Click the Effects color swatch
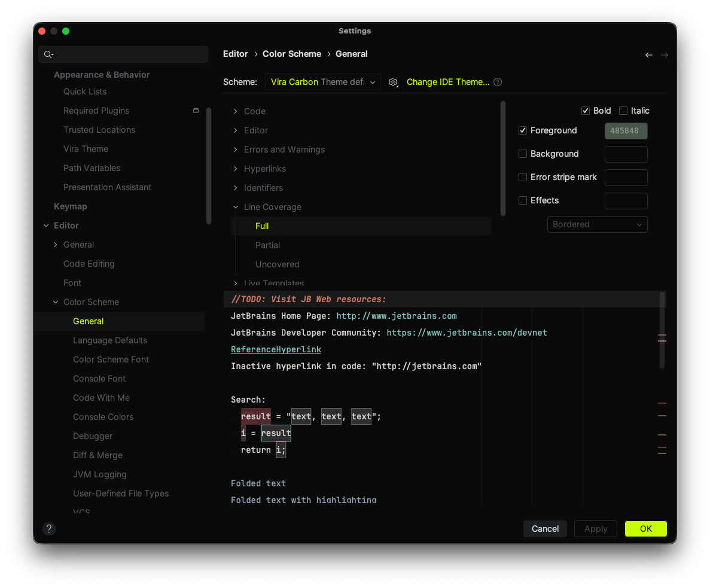710x588 pixels. (626, 201)
